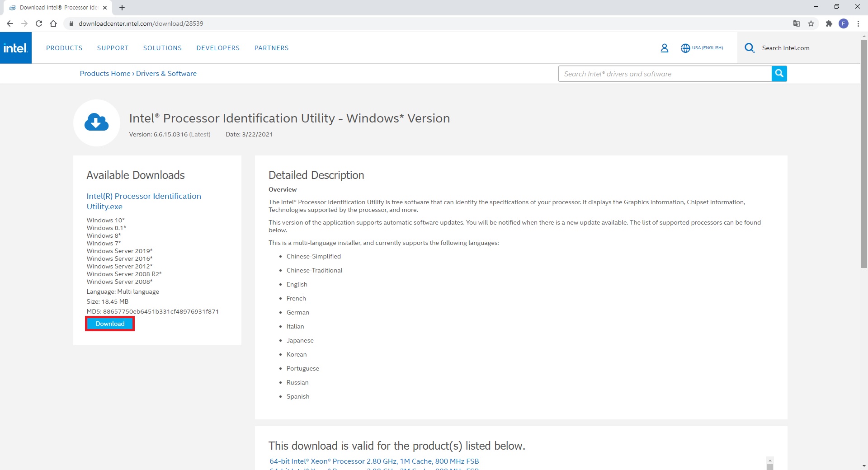
Task: Open a new browser tab
Action: [x=122, y=8]
